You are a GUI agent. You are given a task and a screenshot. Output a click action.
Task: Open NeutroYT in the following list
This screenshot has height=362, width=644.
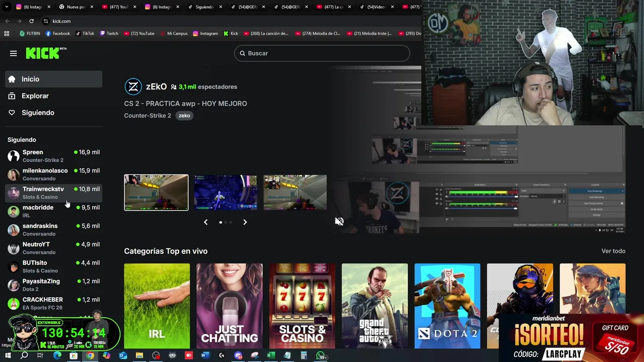(54, 248)
